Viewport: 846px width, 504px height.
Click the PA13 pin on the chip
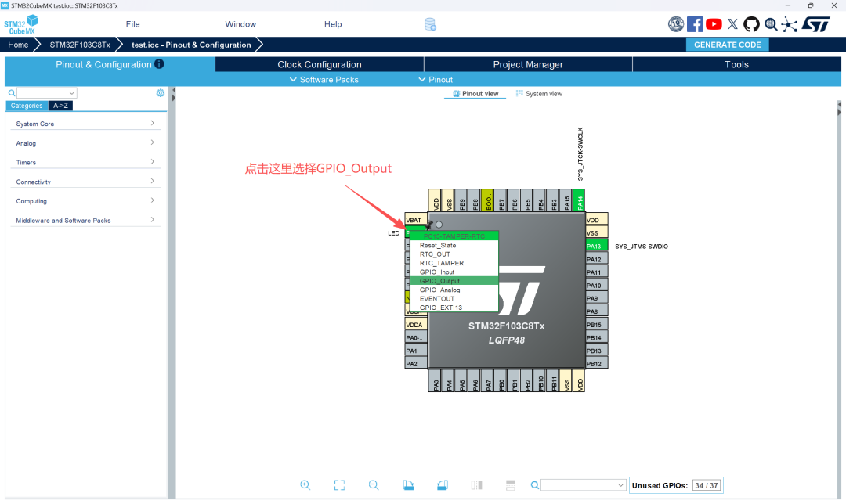click(x=597, y=246)
